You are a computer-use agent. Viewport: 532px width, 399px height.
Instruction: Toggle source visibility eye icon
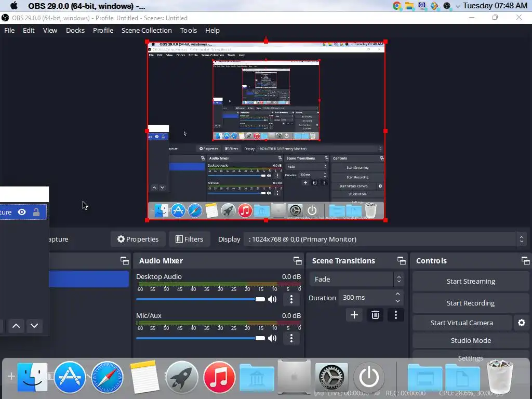(x=22, y=212)
